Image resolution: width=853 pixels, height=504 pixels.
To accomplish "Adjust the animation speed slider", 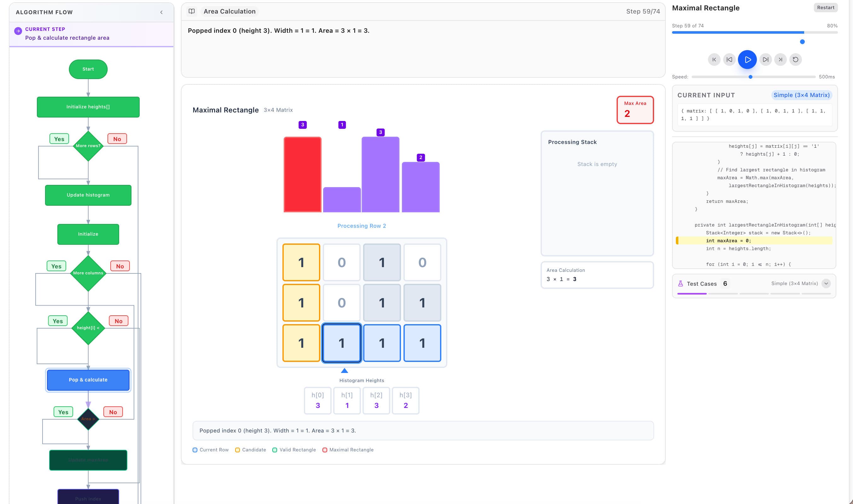I will click(x=750, y=77).
